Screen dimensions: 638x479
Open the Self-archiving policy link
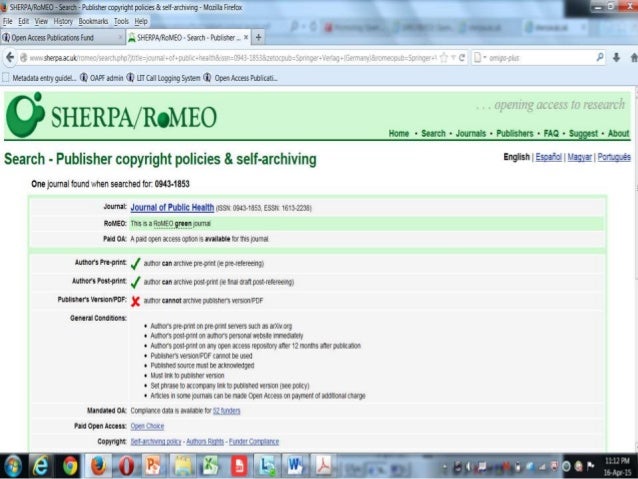tap(156, 442)
